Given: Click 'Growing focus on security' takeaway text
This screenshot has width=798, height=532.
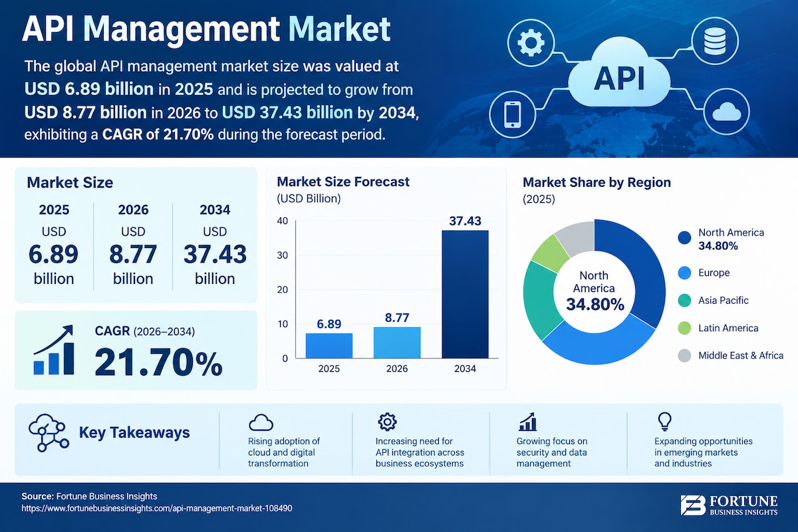Looking at the screenshot, I should coord(552,452).
